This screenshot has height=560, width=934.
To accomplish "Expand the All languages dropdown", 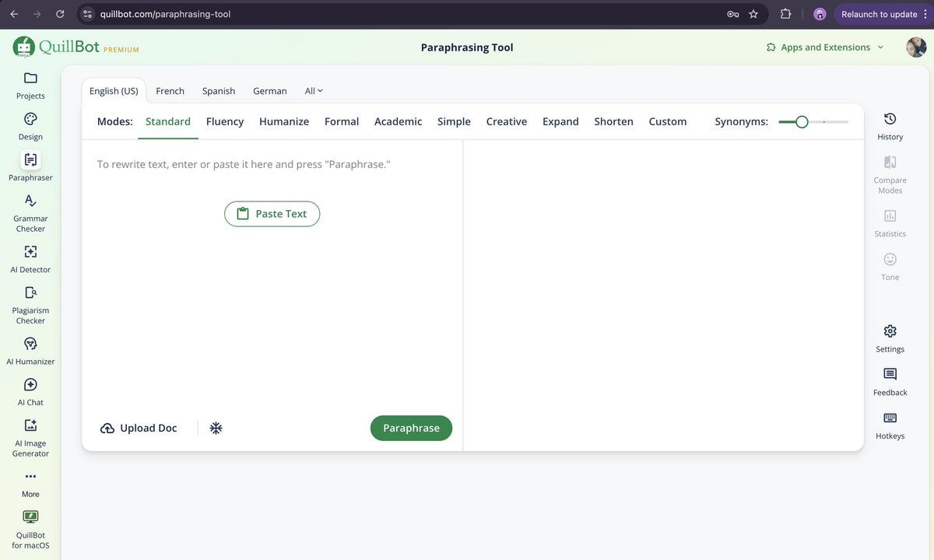I will point(314,91).
